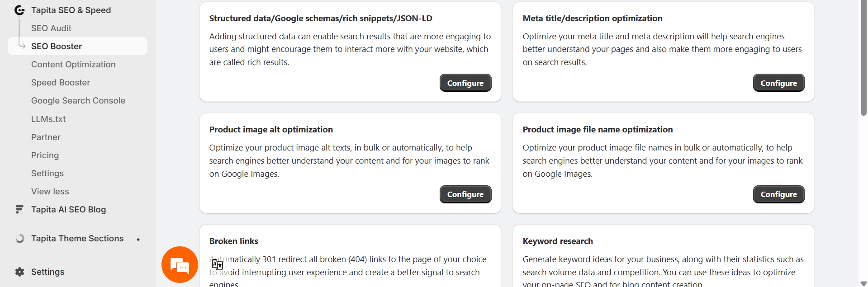868x287 pixels.
Task: Click the Settings gear icon
Action: (x=19, y=272)
